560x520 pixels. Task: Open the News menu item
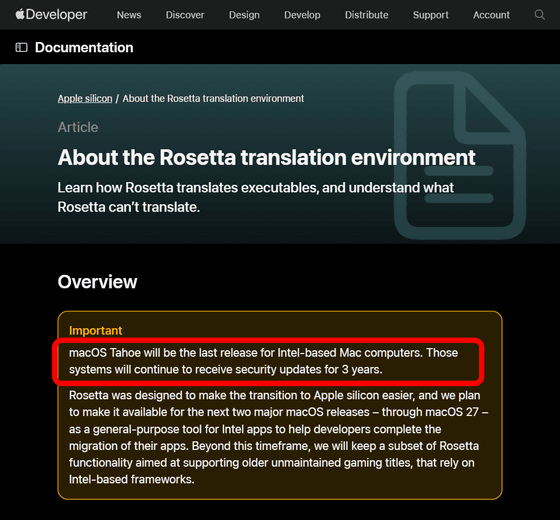129,15
